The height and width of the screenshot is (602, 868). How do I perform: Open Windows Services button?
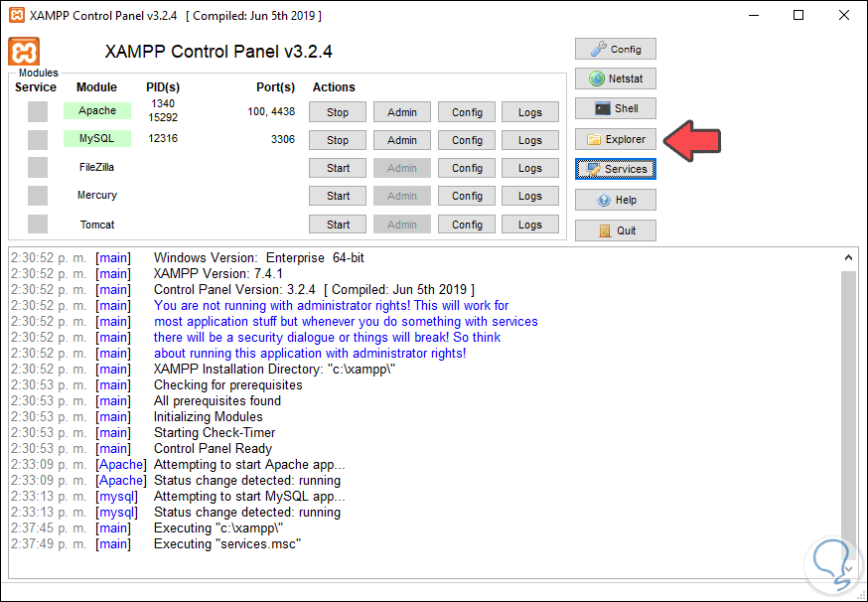click(x=616, y=169)
